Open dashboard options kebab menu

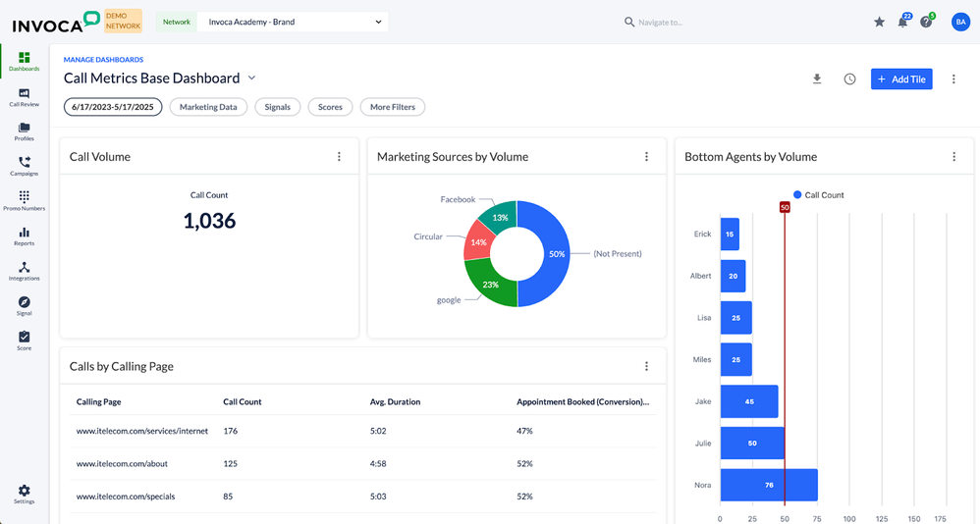coord(953,79)
